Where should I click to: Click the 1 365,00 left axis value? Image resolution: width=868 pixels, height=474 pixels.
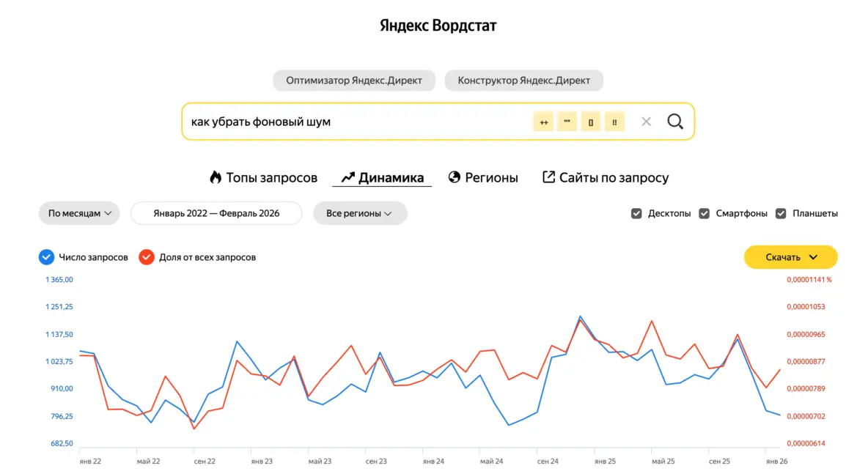(x=59, y=280)
